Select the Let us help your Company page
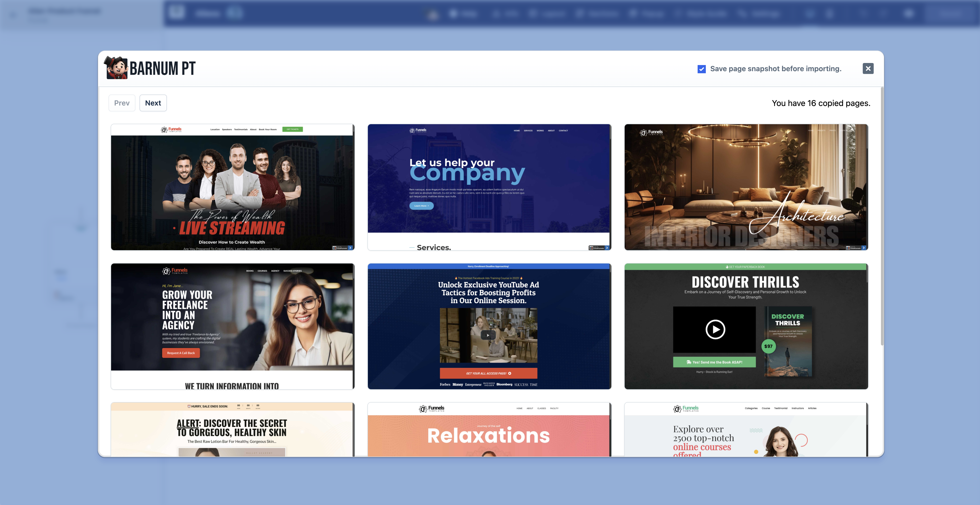The width and height of the screenshot is (980, 505). (x=489, y=186)
